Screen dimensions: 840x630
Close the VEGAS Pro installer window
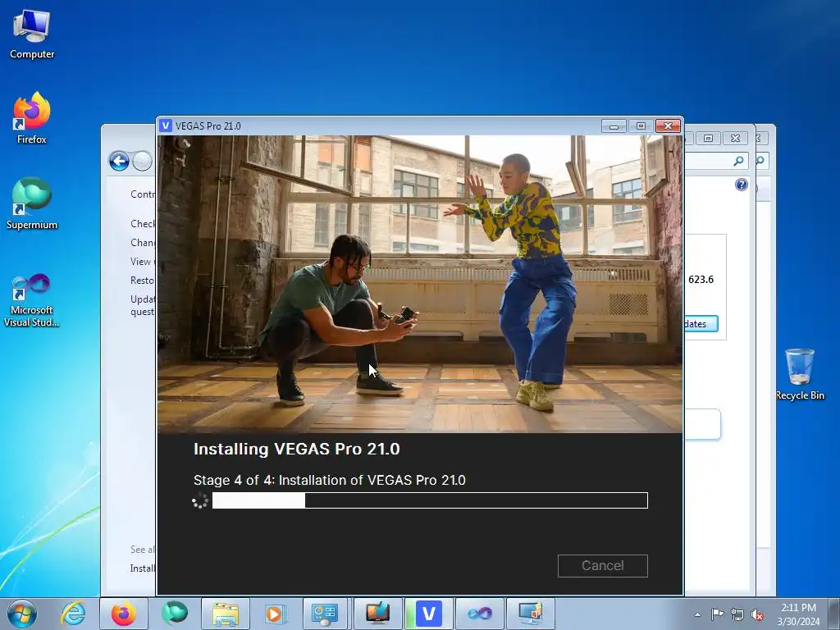668,126
